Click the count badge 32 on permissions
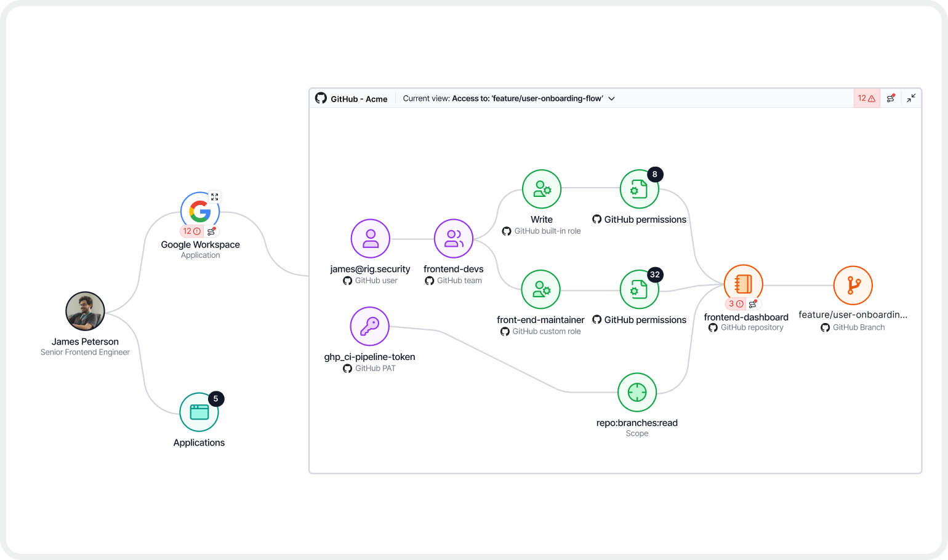Viewport: 948px width, 560px height. [655, 275]
